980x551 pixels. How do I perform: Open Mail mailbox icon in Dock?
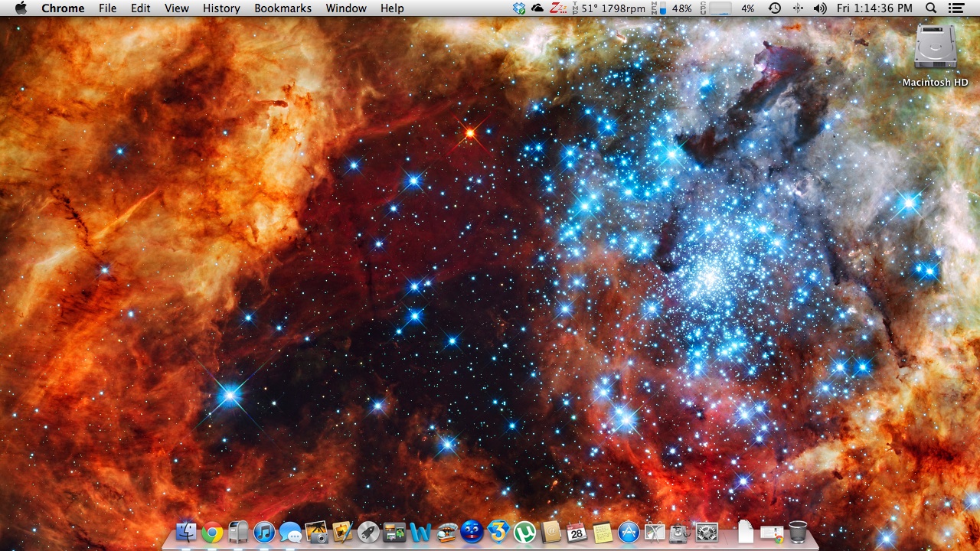pos(238,532)
